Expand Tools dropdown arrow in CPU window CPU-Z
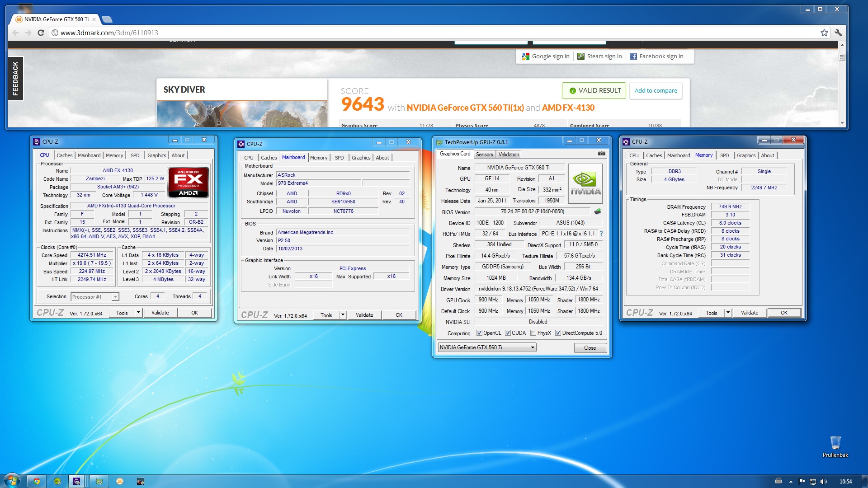The width and height of the screenshot is (868, 488). tap(138, 313)
